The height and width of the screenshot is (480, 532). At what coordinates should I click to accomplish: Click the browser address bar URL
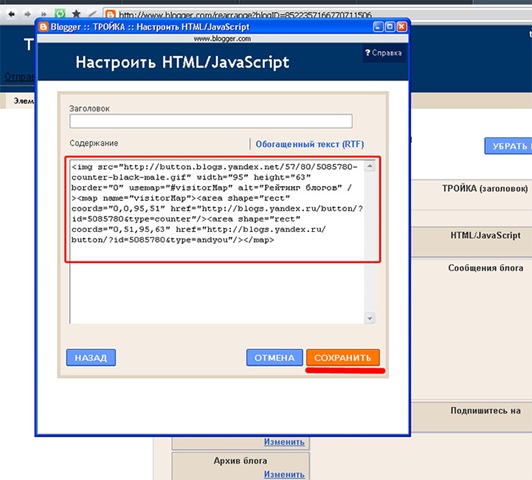pos(245,15)
